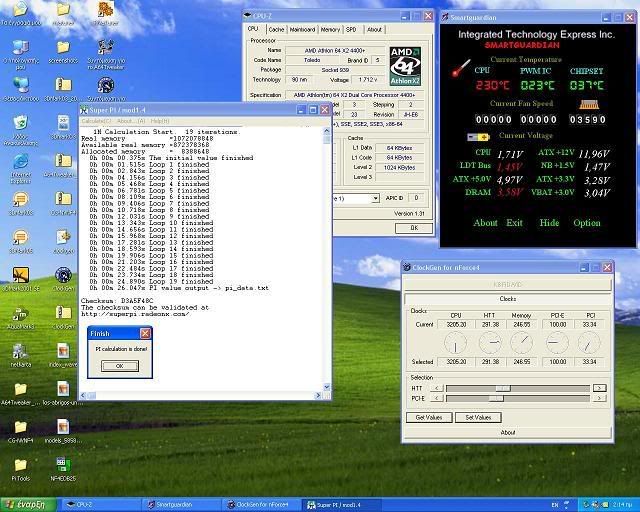The image size is (640, 512).
Task: Click the PCI-E slider thumb in ClockGen
Action: (496, 398)
